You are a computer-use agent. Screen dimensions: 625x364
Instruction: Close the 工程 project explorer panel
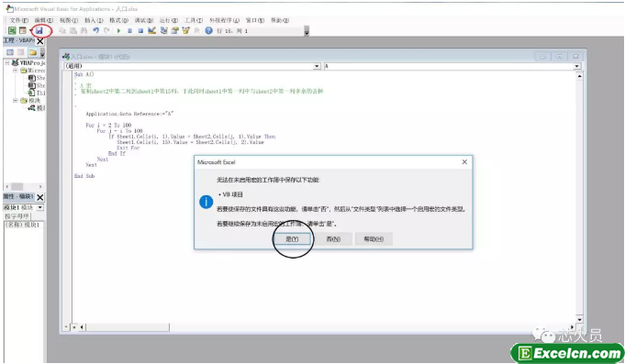[x=40, y=41]
